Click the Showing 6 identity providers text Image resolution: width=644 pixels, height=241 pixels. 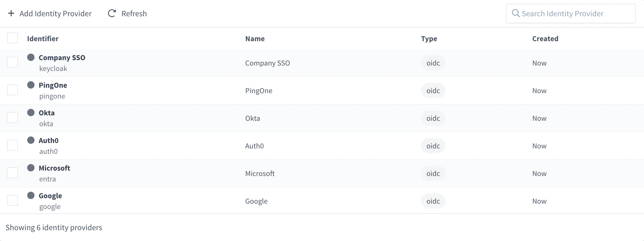(x=54, y=227)
